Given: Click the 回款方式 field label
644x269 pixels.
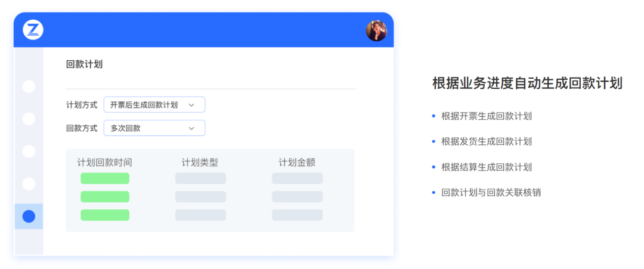Looking at the screenshot, I should tap(81, 128).
